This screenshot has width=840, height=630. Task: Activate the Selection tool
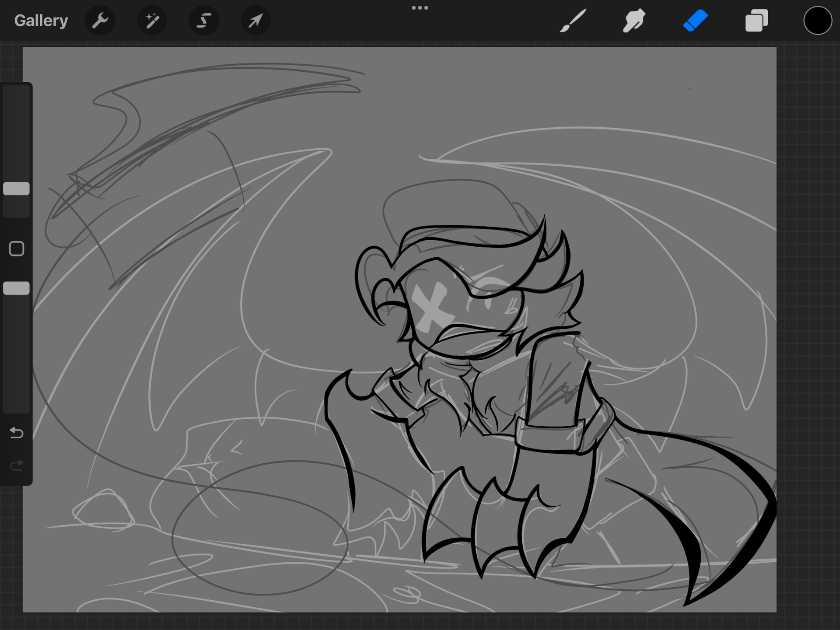204,21
